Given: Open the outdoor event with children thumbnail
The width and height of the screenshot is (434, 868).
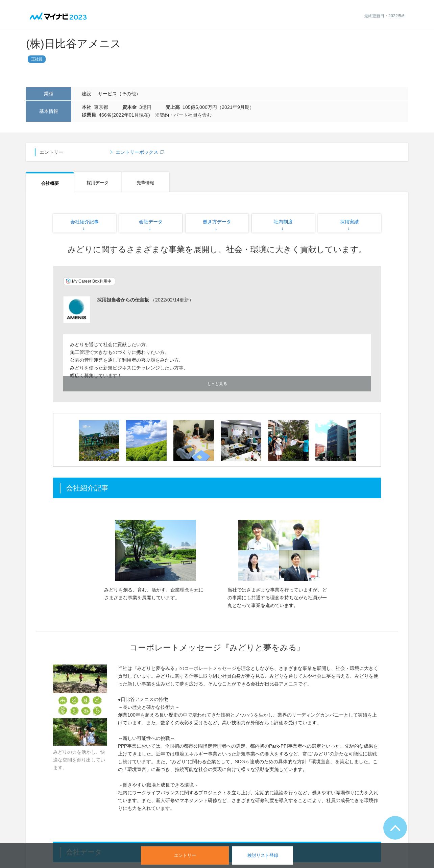Looking at the screenshot, I should (x=288, y=440).
